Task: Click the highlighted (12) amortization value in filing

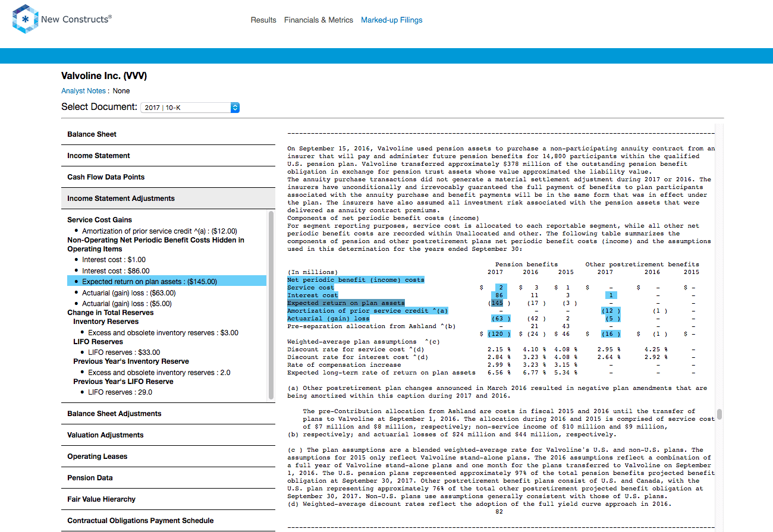Action: click(x=612, y=311)
